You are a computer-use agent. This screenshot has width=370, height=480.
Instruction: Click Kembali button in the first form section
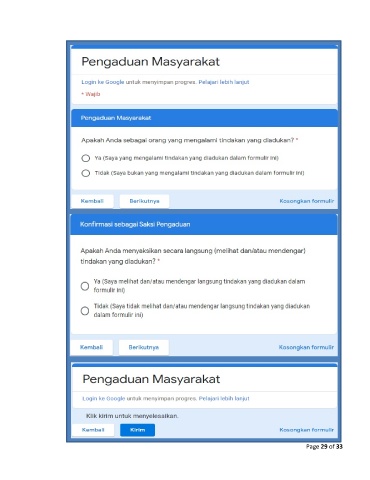tap(92, 201)
